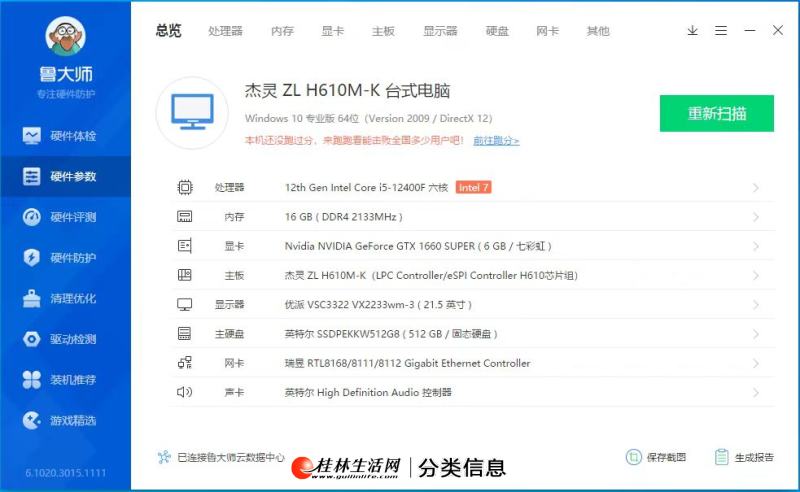Click the 鲁大师 monkey avatar logo
The image size is (800, 492).
[x=65, y=36]
